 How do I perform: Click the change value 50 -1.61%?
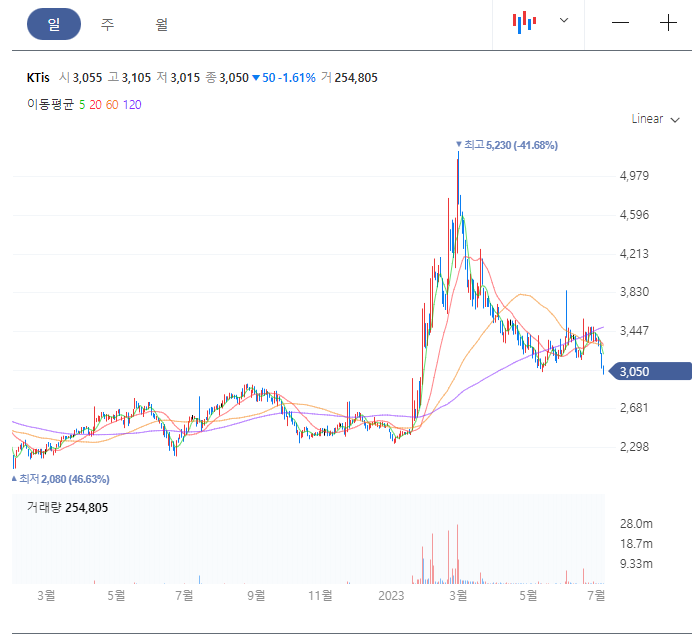point(284,78)
